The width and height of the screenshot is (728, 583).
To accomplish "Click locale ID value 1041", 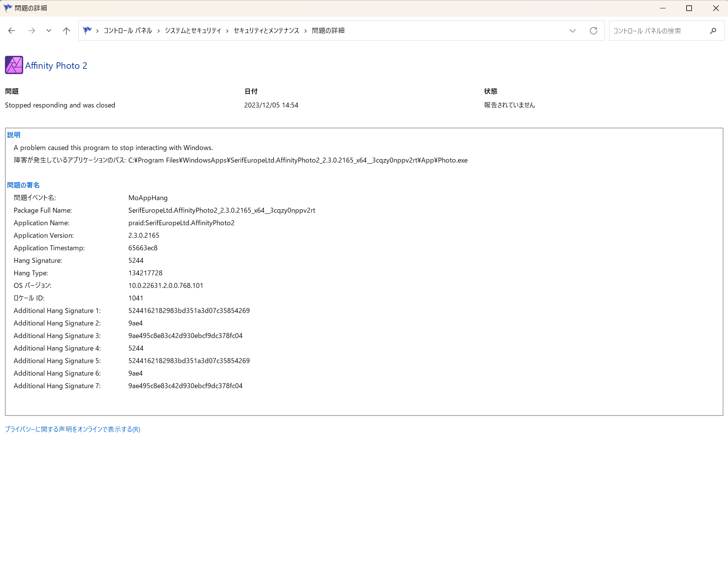I will [136, 298].
